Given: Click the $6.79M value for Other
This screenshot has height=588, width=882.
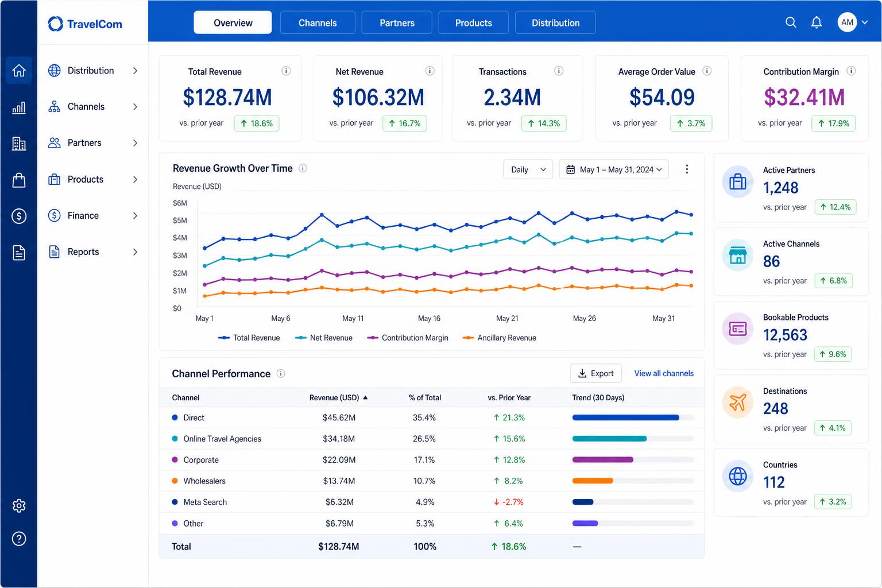Looking at the screenshot, I should pyautogui.click(x=339, y=523).
